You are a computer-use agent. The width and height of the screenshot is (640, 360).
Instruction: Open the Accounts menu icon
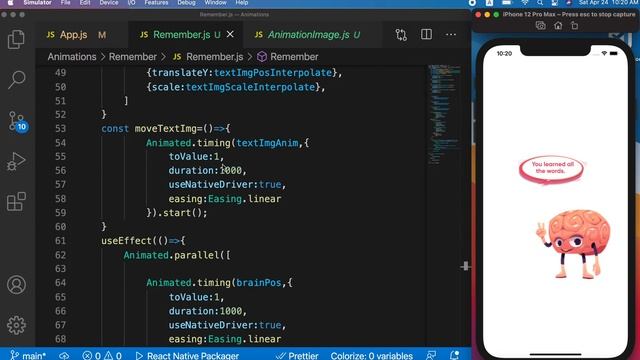coord(16,284)
